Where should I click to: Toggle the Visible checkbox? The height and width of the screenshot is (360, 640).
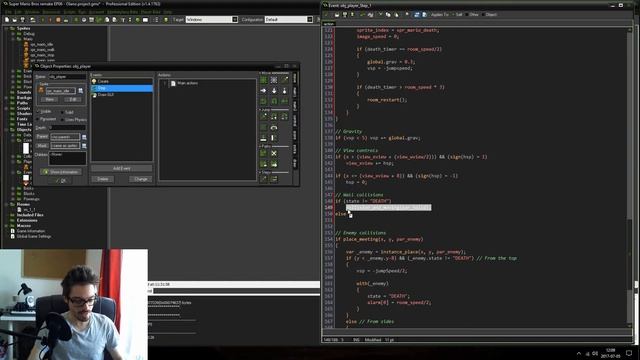pos(38,111)
